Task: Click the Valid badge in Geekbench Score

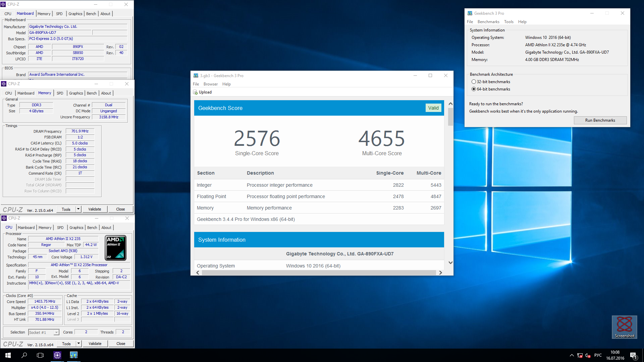Action: [x=433, y=108]
